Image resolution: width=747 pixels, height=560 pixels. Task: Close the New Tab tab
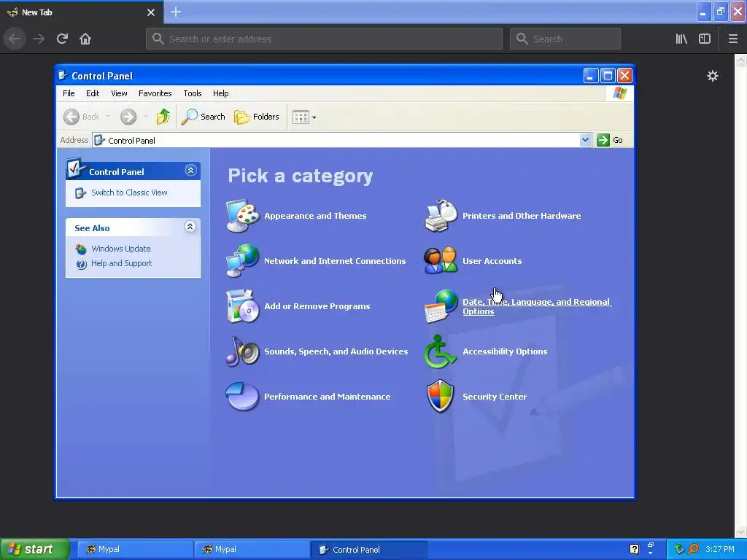[151, 12]
